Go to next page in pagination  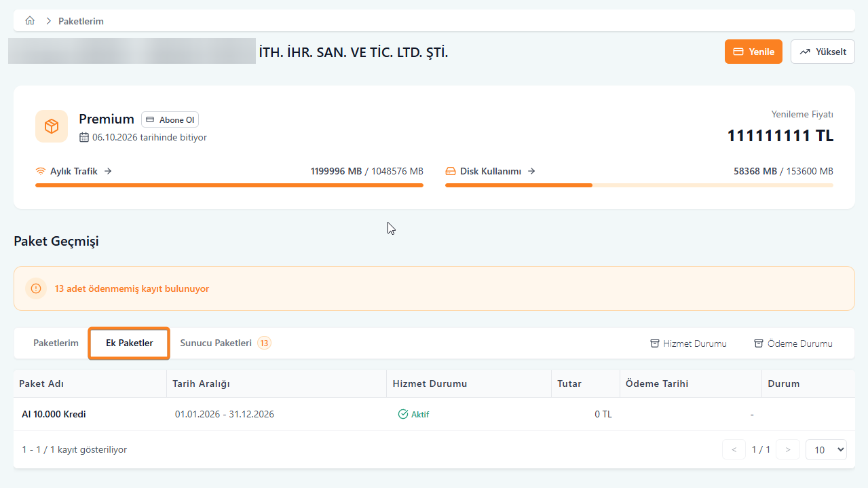pos(787,450)
